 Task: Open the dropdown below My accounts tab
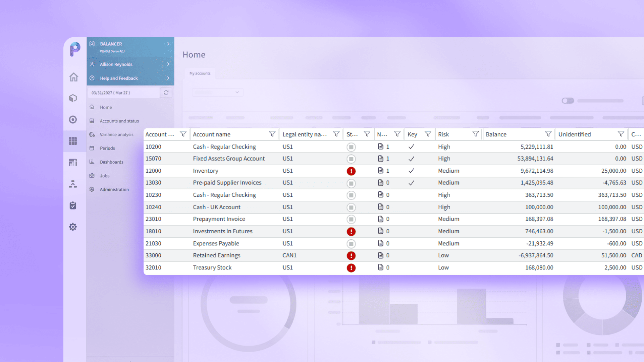pyautogui.click(x=217, y=92)
